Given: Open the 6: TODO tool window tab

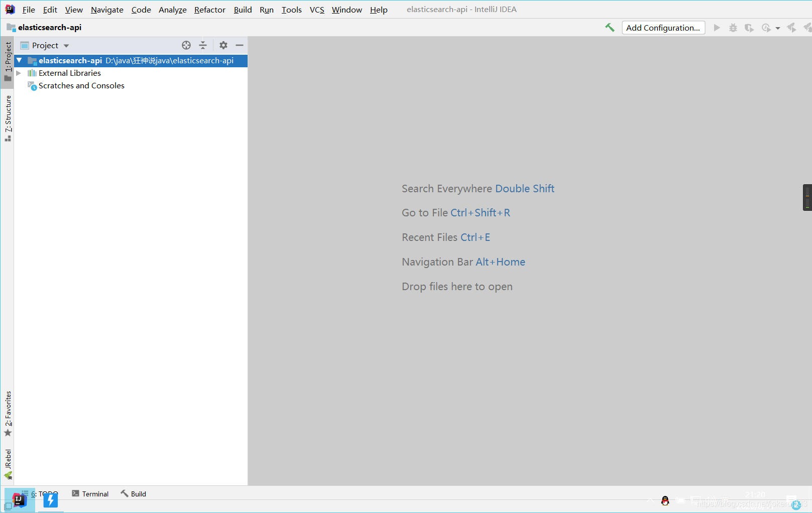Looking at the screenshot, I should click(40, 494).
